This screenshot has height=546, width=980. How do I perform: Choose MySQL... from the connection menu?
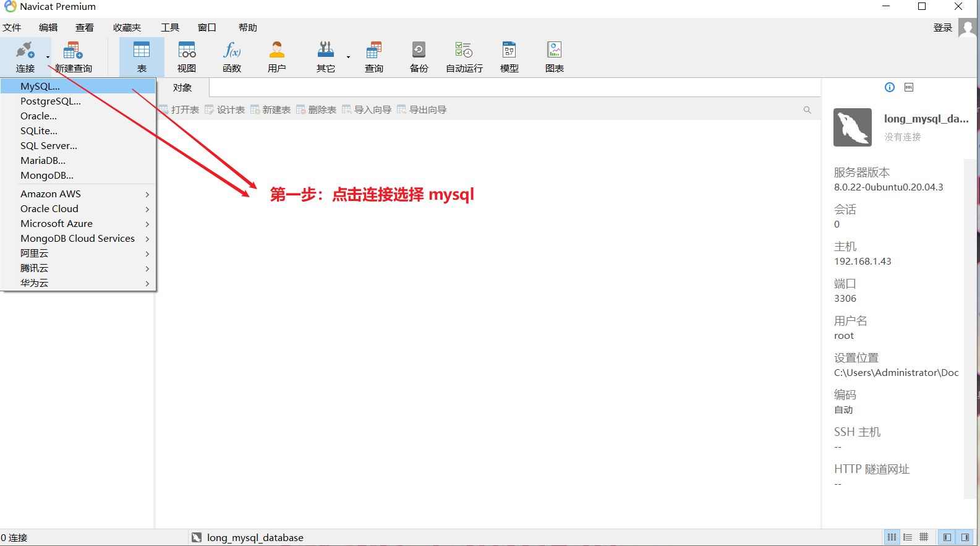pyautogui.click(x=78, y=87)
